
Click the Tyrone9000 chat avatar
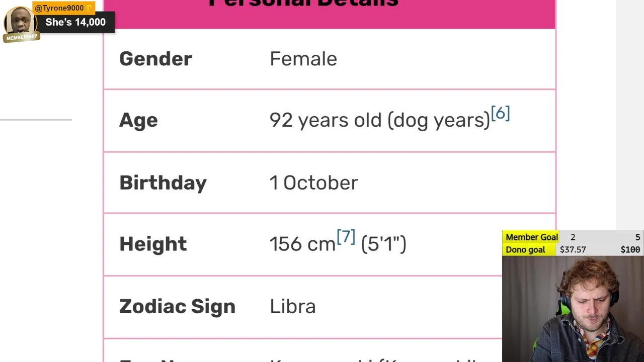click(19, 20)
